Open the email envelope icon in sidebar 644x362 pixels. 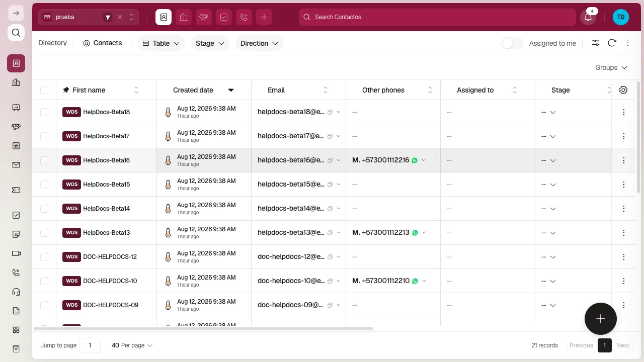tap(16, 165)
